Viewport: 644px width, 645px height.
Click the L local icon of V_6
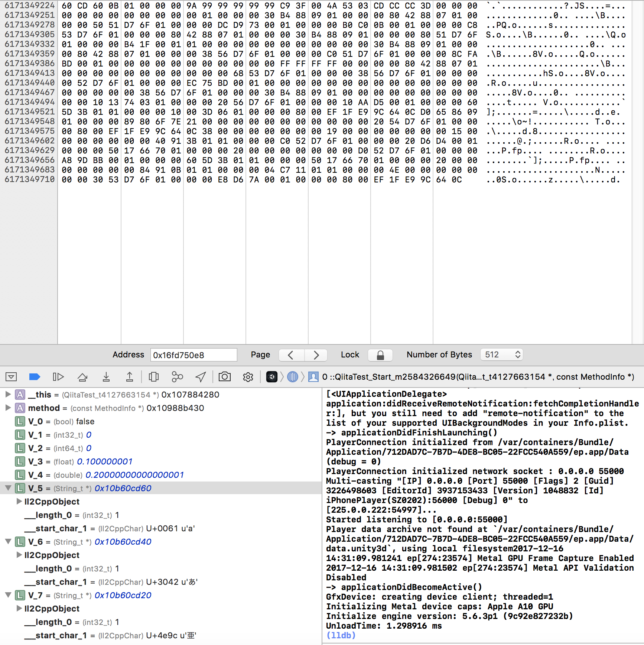20,542
